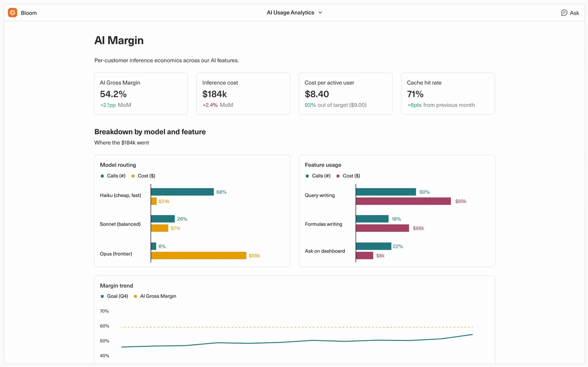Click the $8.40 cost per user value
This screenshot has width=588, height=367.
click(317, 94)
